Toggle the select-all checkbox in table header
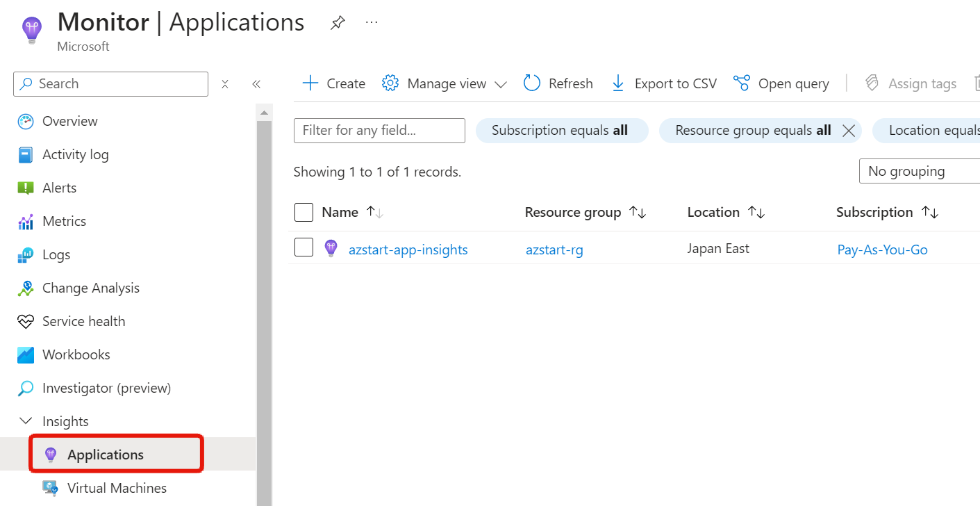This screenshot has width=980, height=506. tap(304, 212)
